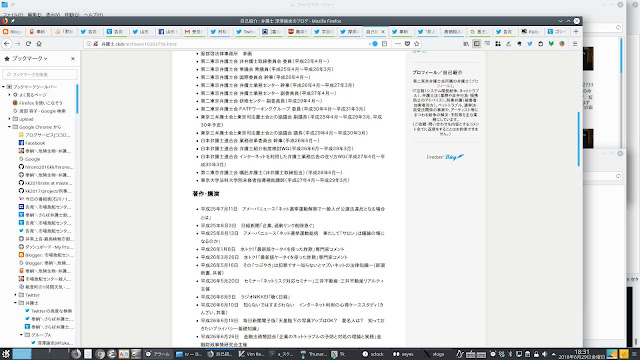
Task: Go back using the Firefox back arrow
Action: click(x=7, y=44)
